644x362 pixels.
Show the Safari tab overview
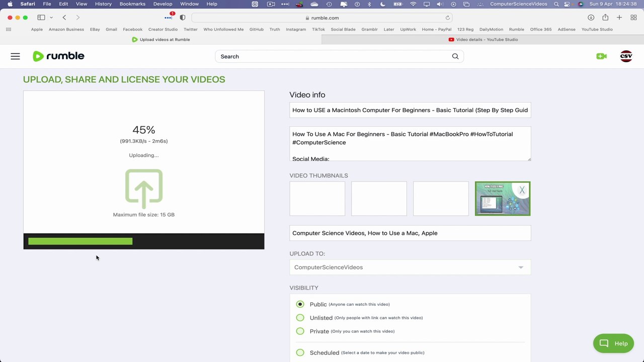tap(633, 18)
